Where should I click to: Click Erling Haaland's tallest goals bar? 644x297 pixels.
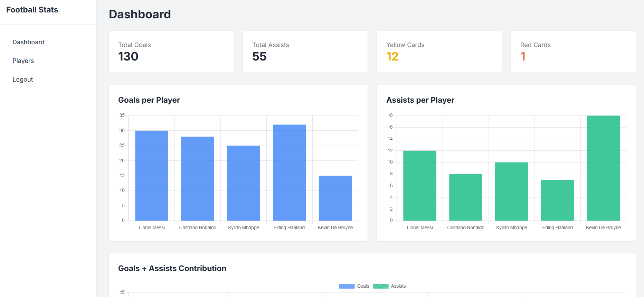(290, 173)
